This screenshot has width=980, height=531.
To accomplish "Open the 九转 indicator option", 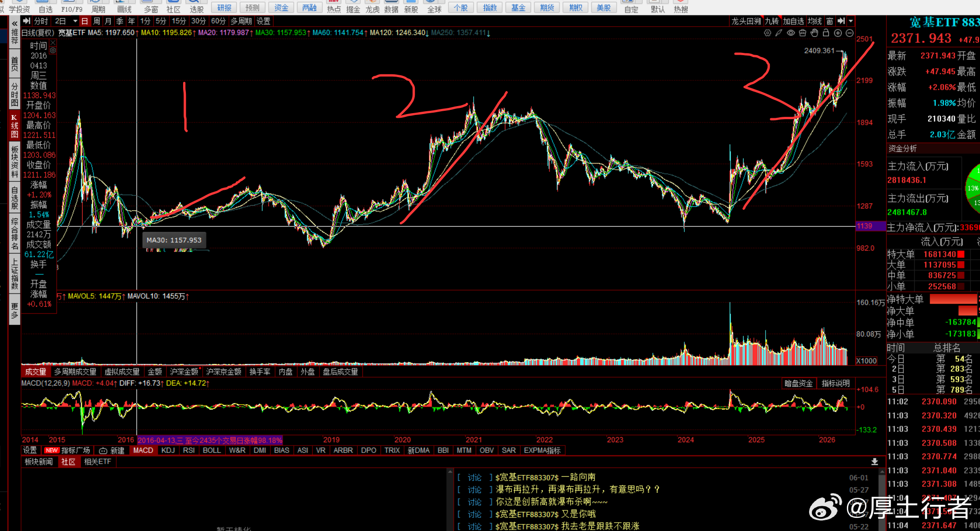I will click(772, 21).
